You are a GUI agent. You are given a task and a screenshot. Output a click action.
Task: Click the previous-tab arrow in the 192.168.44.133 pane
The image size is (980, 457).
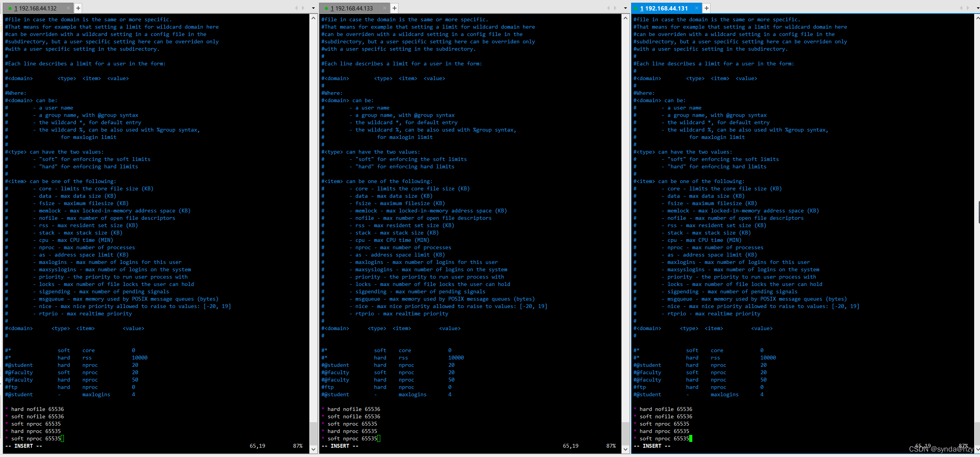608,8
